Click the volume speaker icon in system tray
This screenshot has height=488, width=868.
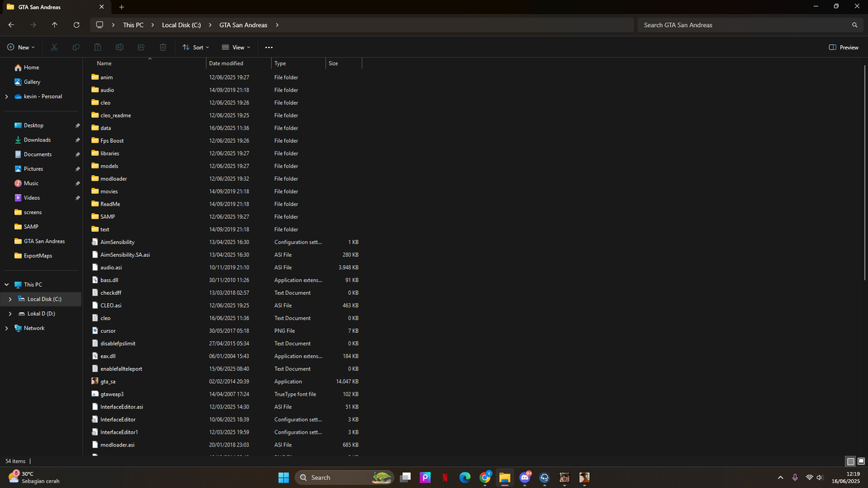tap(820, 477)
